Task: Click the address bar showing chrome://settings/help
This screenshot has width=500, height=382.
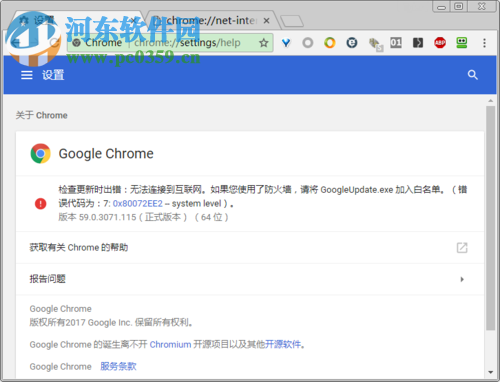Action: (x=170, y=43)
